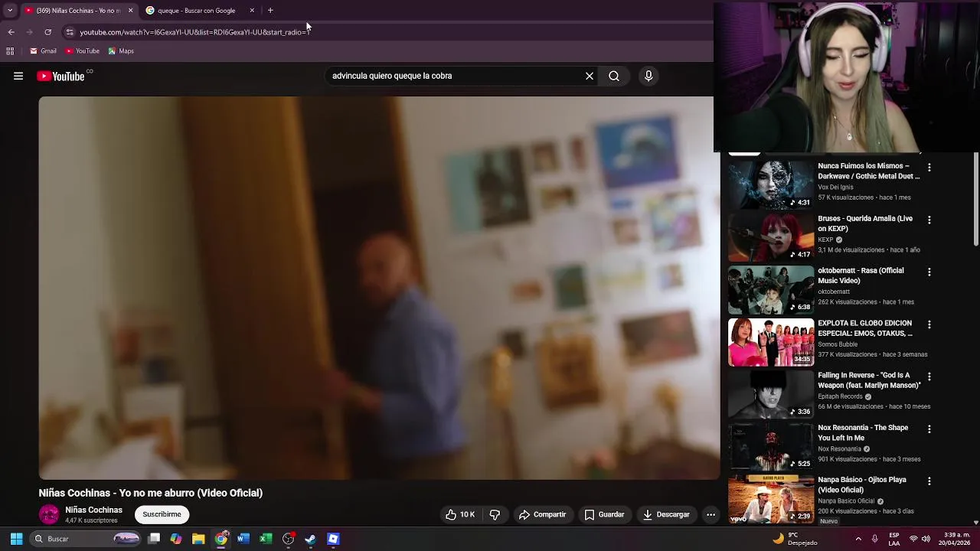980x551 pixels.
Task: Subscribe with the Suscribirse button
Action: click(x=162, y=514)
